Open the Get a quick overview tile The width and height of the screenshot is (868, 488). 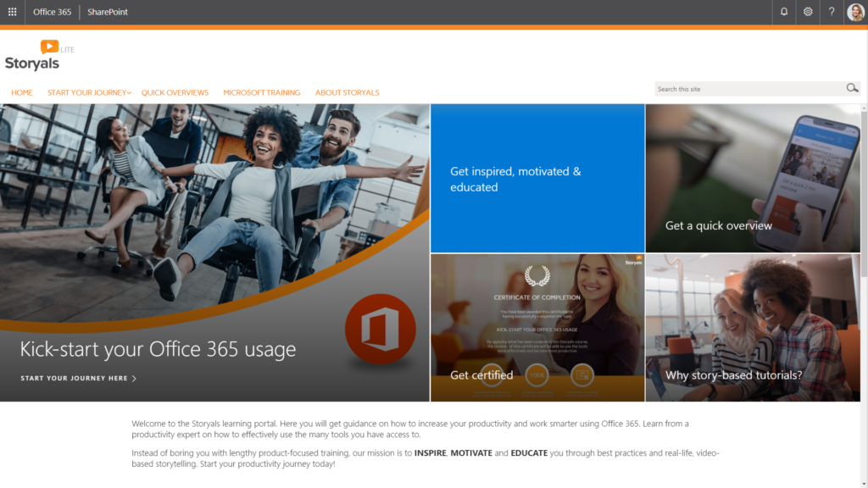(753, 178)
